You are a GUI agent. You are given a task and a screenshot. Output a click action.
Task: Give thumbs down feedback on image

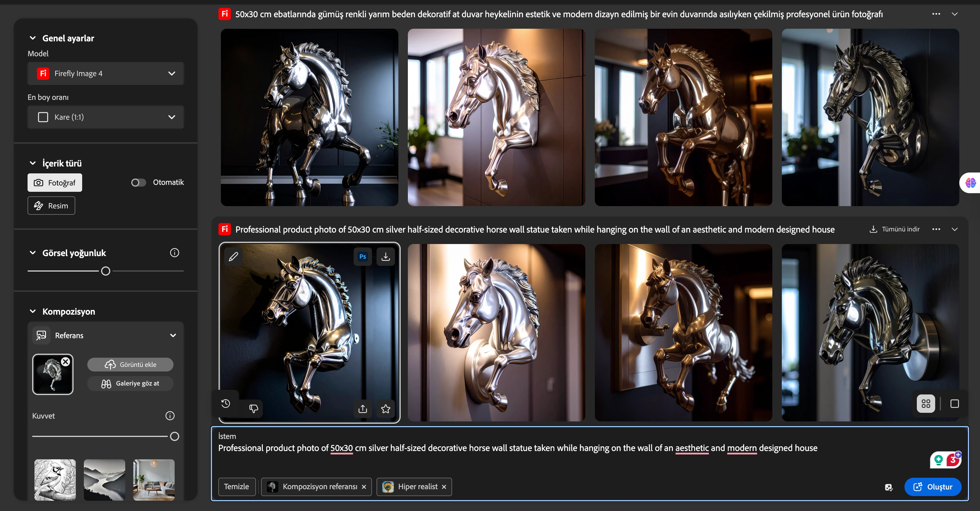[253, 408]
